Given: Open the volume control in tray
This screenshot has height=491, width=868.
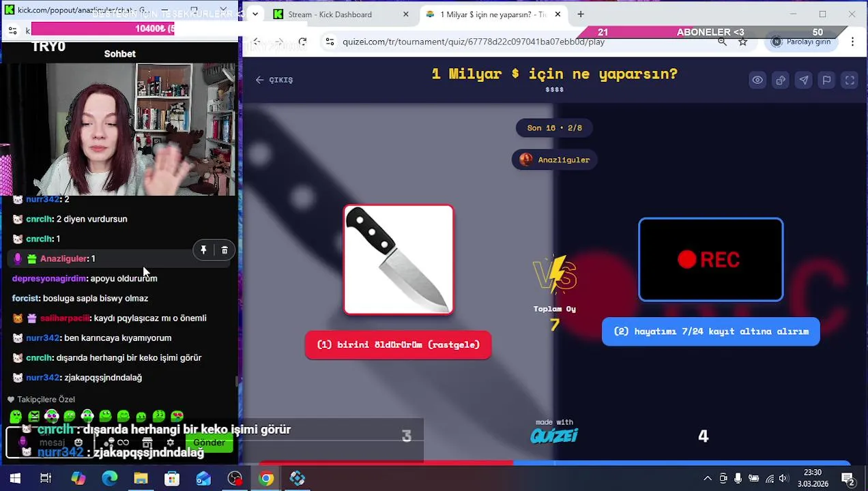Looking at the screenshot, I should pyautogui.click(x=783, y=479).
